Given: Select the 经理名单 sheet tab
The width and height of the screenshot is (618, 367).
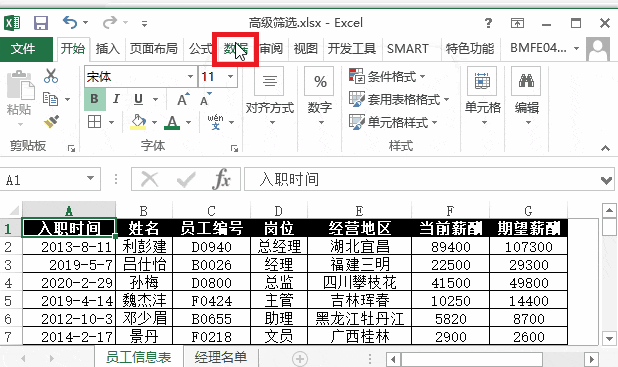Looking at the screenshot, I should coord(221,357).
